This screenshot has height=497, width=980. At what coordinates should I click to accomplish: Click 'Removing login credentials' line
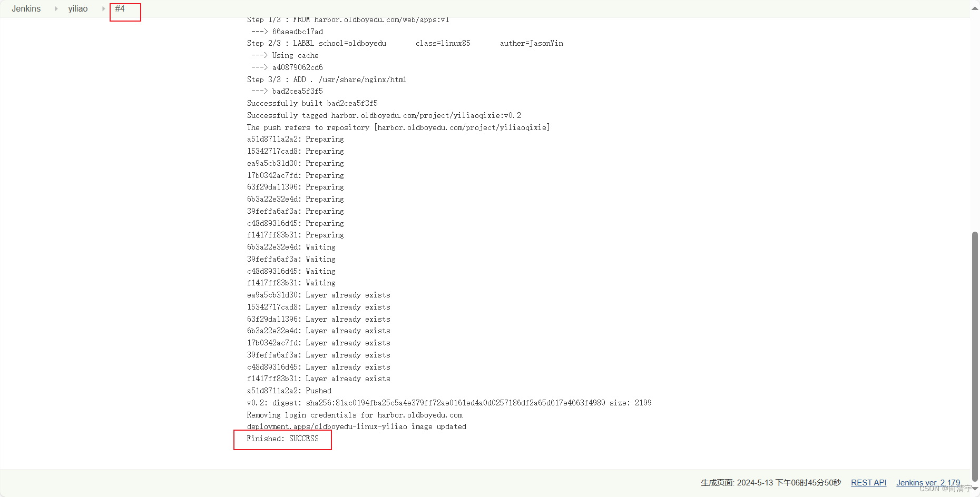click(x=355, y=415)
